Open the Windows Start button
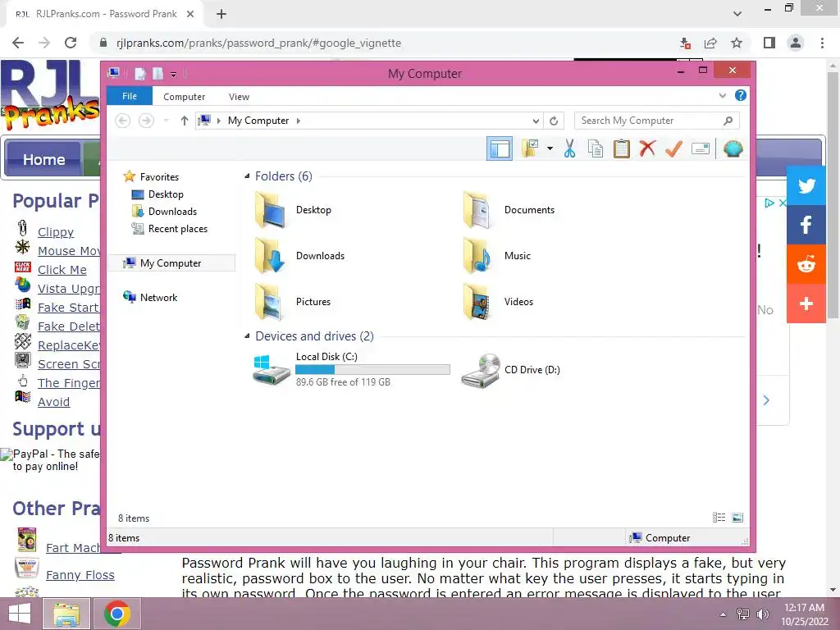The height and width of the screenshot is (630, 840). (x=20, y=614)
